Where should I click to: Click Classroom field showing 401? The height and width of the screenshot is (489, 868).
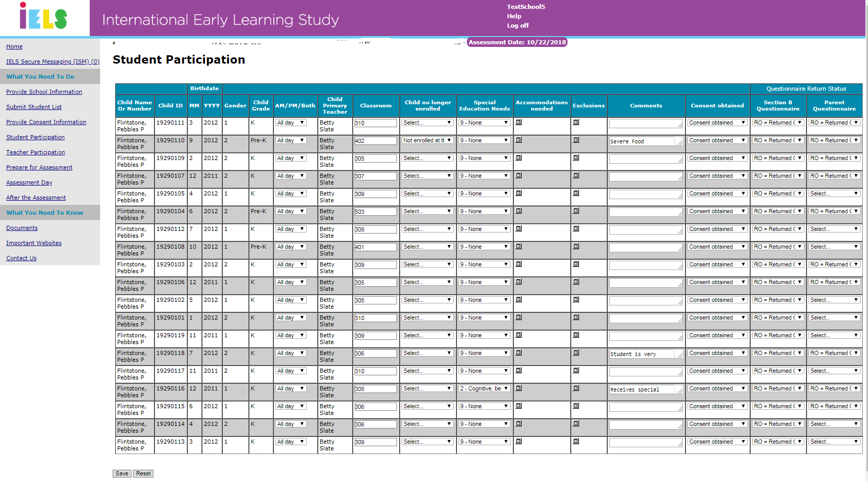tap(376, 247)
